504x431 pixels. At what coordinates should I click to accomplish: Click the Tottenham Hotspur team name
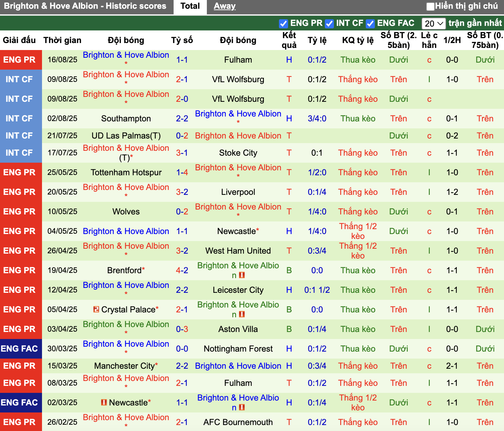tap(126, 172)
